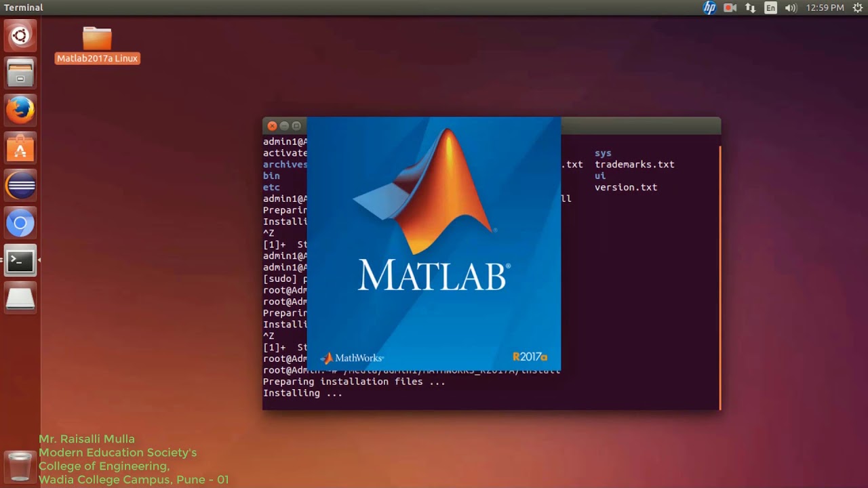The image size is (868, 488).
Task: Click the MATLAB wordmark on splash
Action: pos(434,276)
